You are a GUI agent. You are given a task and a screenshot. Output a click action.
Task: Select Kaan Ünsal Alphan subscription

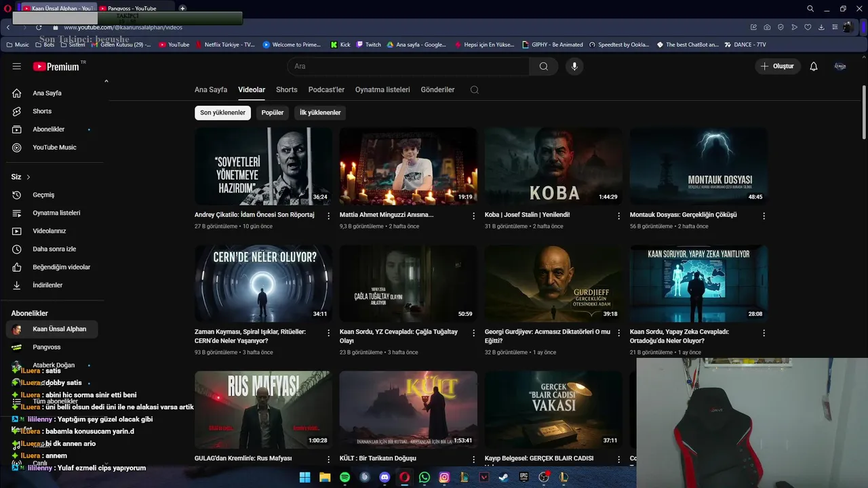[x=52, y=329]
